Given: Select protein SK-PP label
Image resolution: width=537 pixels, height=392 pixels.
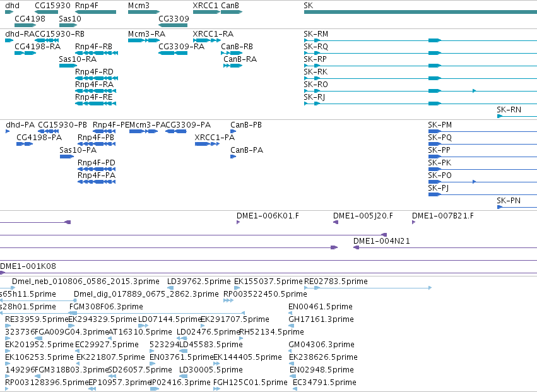Looking at the screenshot, I should pos(439,150).
